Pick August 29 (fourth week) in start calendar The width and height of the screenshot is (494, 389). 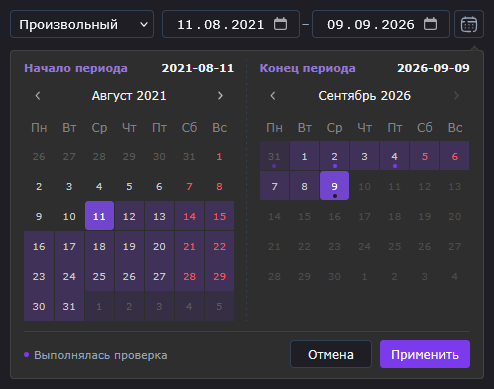[x=219, y=276]
